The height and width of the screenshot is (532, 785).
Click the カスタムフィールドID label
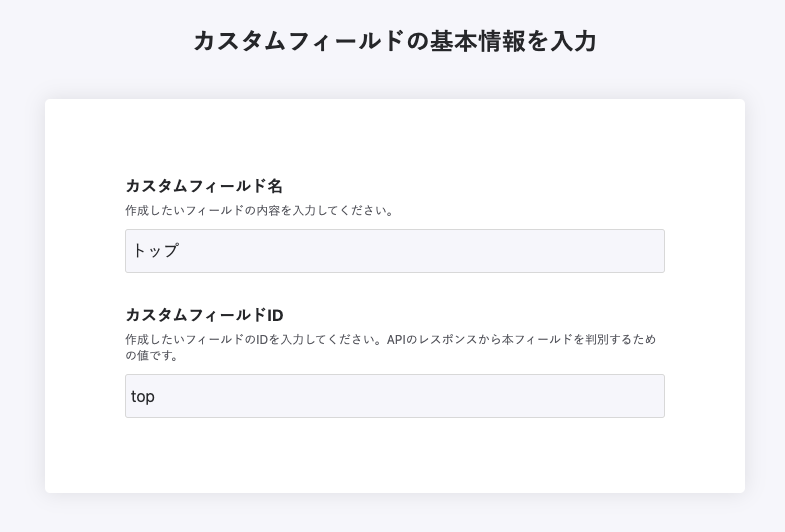(204, 316)
